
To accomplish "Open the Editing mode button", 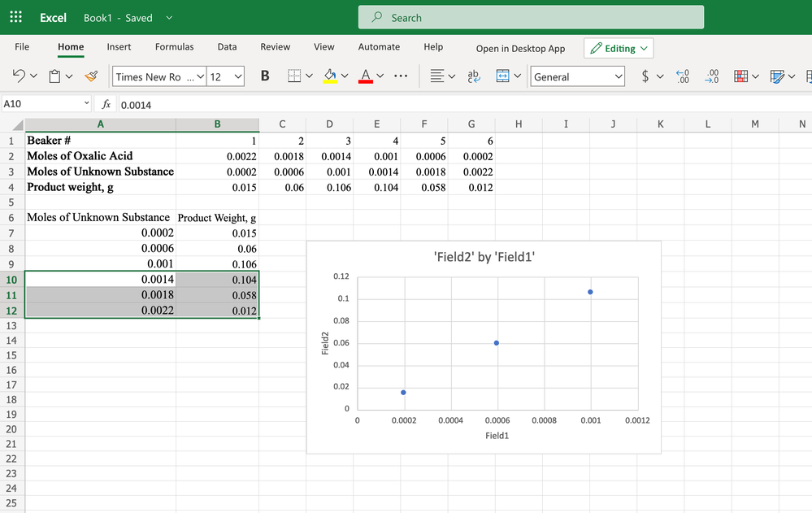I will tap(619, 48).
